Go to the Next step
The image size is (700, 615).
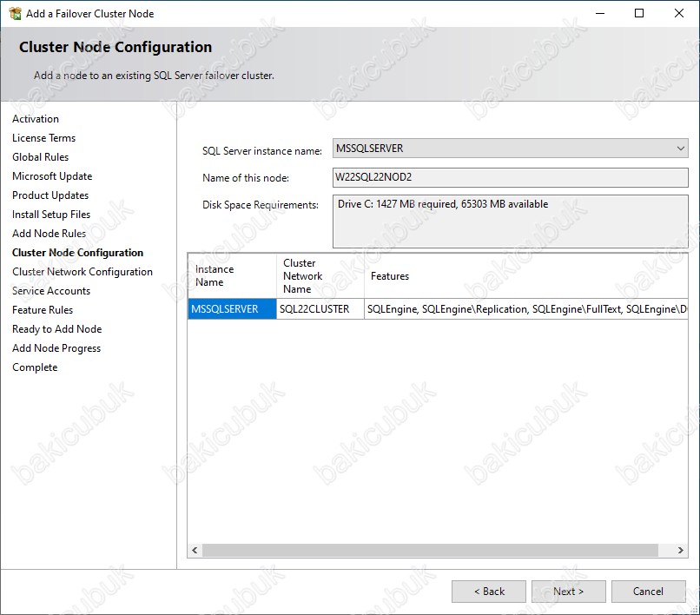[x=568, y=592]
